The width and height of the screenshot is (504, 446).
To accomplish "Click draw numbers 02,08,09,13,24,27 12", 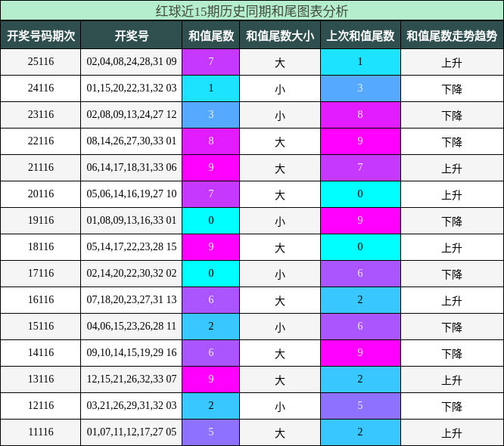I will pos(132,114).
